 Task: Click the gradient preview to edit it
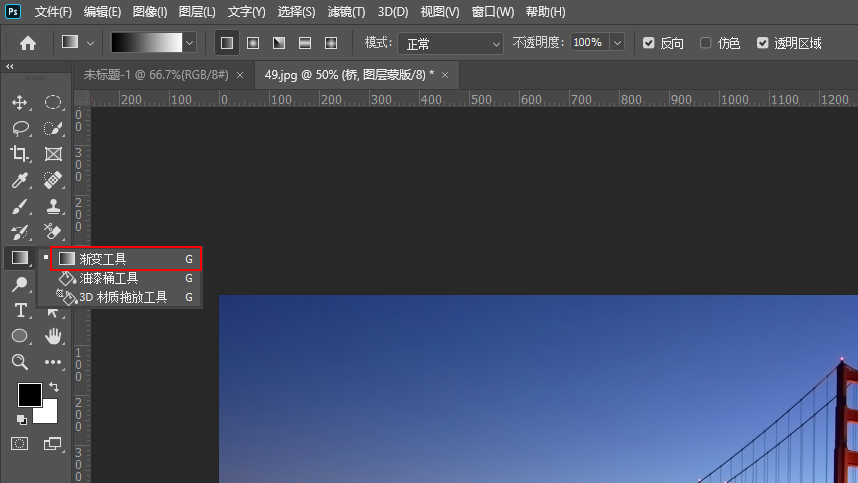coord(147,43)
